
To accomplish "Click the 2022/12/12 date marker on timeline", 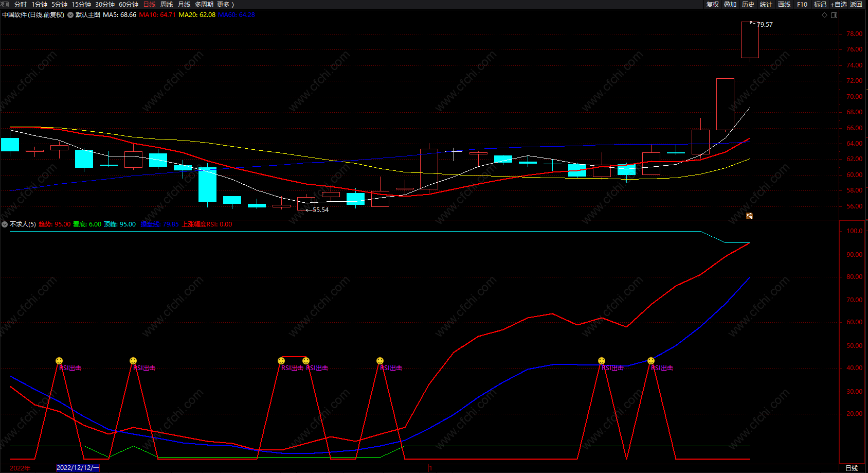I will [x=78, y=468].
